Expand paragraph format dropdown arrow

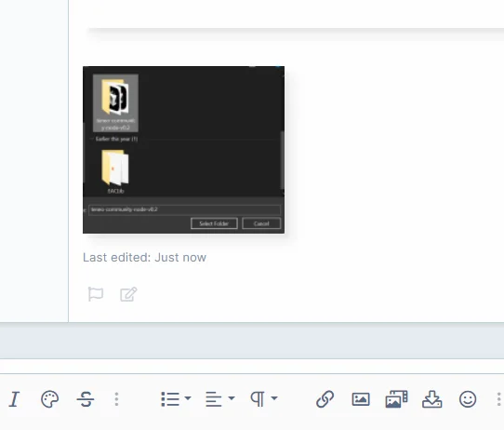[274, 398]
